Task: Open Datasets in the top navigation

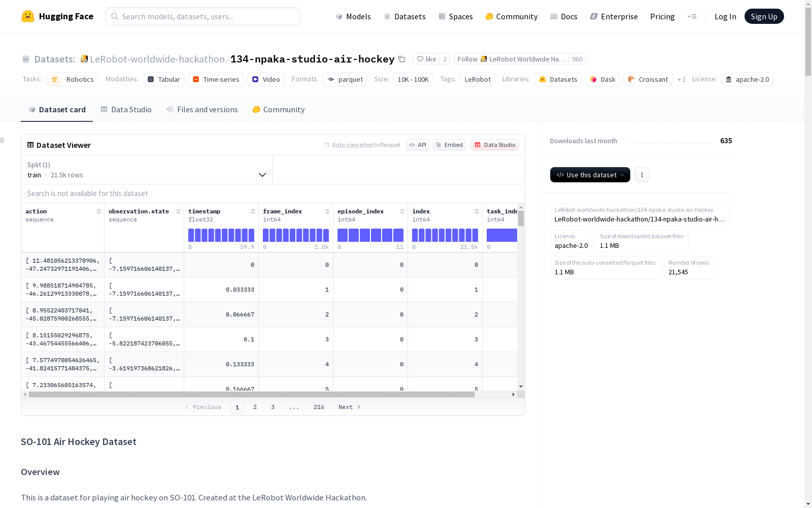Action: click(x=404, y=16)
